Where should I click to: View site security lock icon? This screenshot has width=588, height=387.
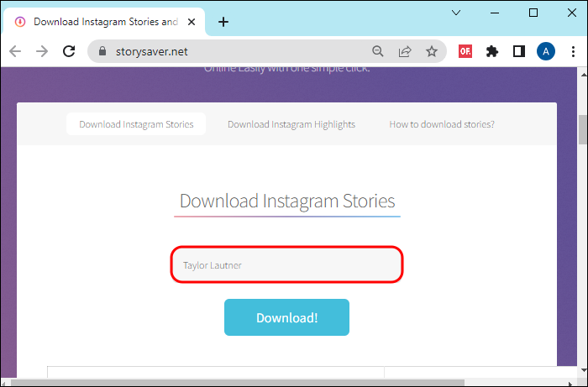tap(102, 51)
